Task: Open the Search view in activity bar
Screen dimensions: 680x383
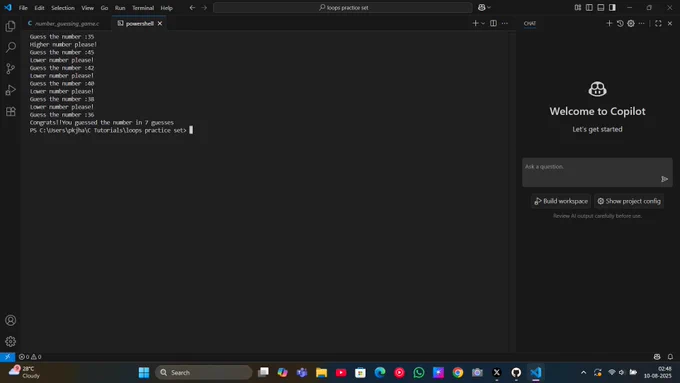Action: [x=10, y=47]
